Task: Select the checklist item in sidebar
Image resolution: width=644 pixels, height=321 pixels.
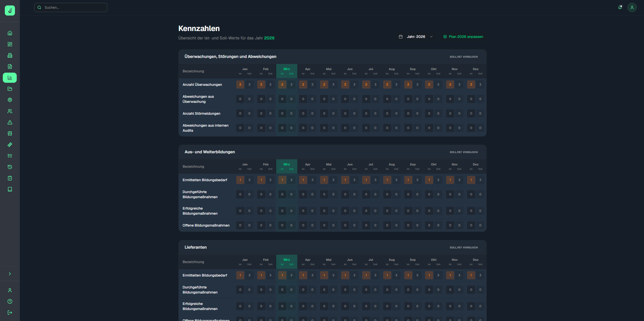Action: coord(10,156)
